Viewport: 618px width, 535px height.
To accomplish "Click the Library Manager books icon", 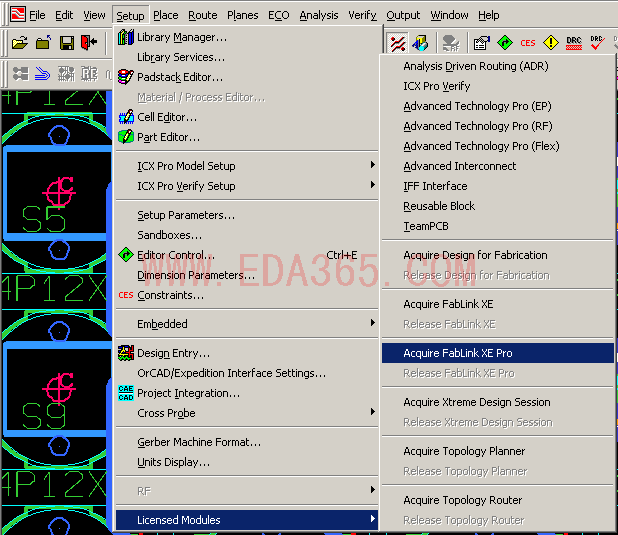I will pos(126,37).
